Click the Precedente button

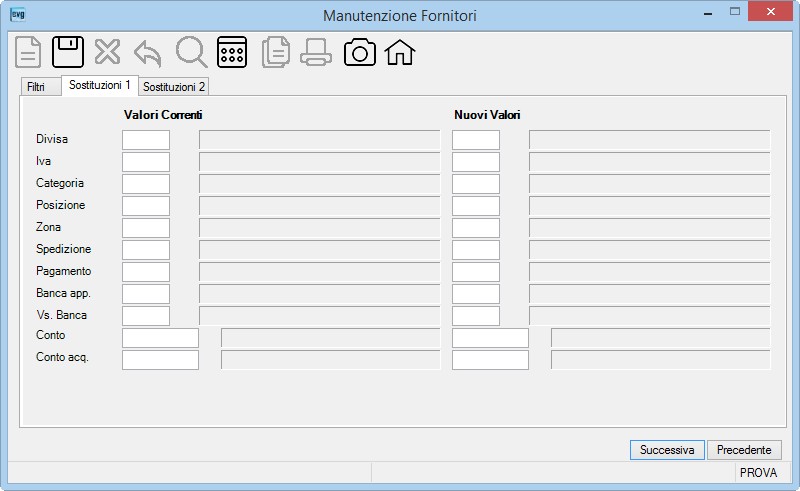[x=744, y=450]
